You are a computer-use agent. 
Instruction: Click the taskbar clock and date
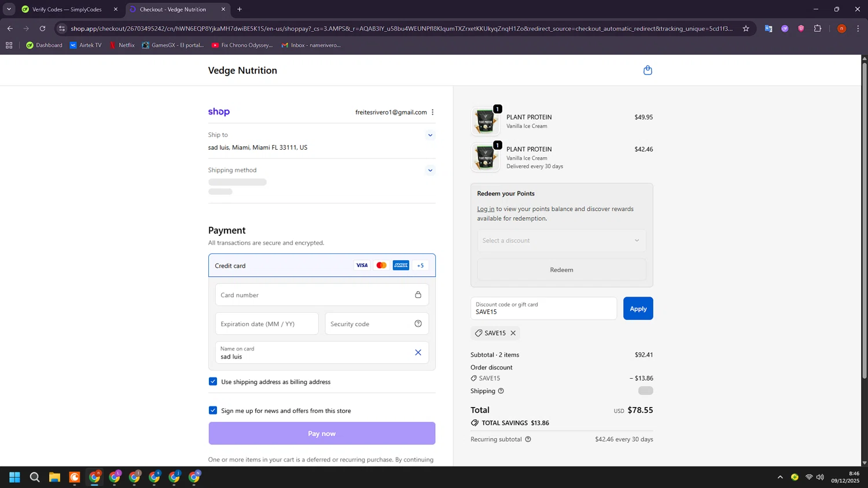click(x=845, y=477)
